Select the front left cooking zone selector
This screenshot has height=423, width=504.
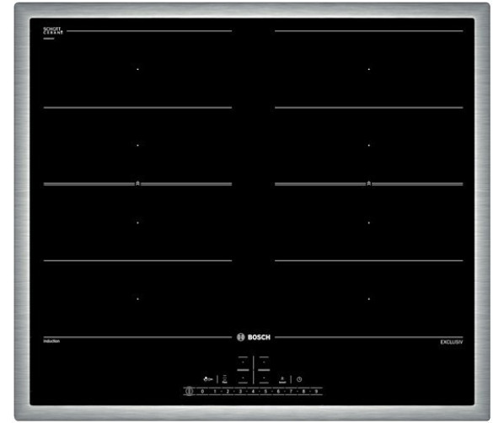(x=243, y=378)
